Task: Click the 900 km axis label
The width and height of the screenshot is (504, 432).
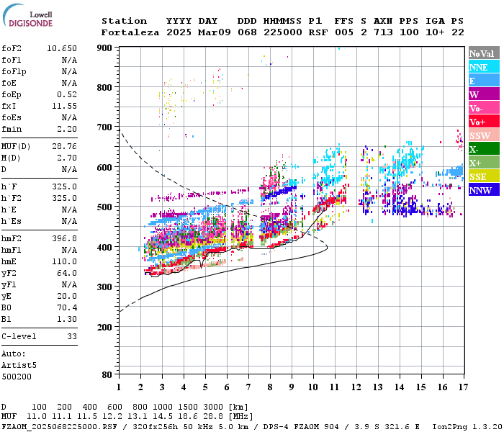Action: (x=104, y=48)
